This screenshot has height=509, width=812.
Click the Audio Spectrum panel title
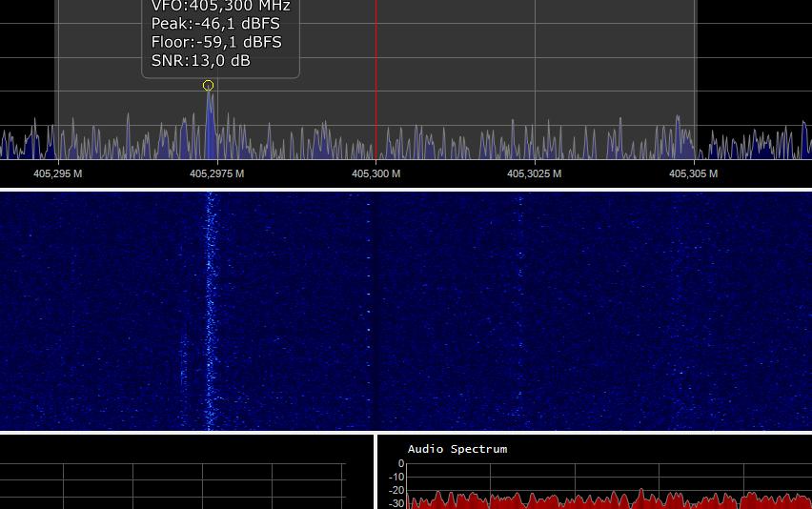[x=457, y=449]
